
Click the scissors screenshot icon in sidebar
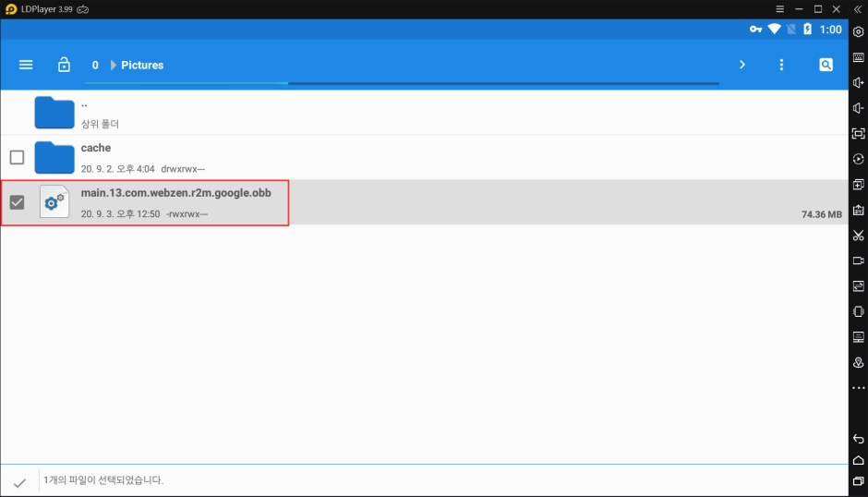point(858,236)
